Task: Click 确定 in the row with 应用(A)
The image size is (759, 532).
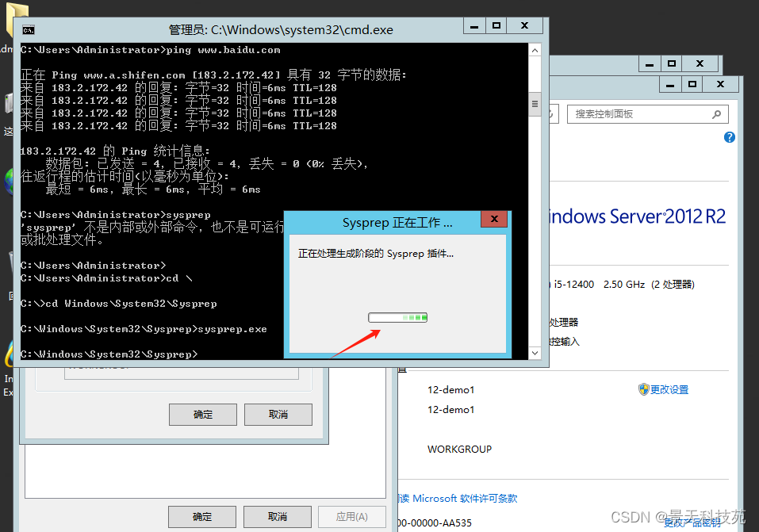Action: click(x=202, y=516)
